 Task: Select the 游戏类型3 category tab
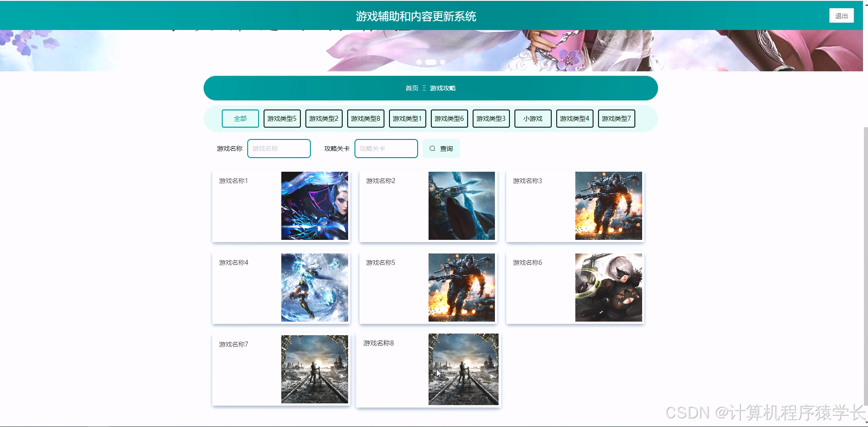click(x=491, y=119)
